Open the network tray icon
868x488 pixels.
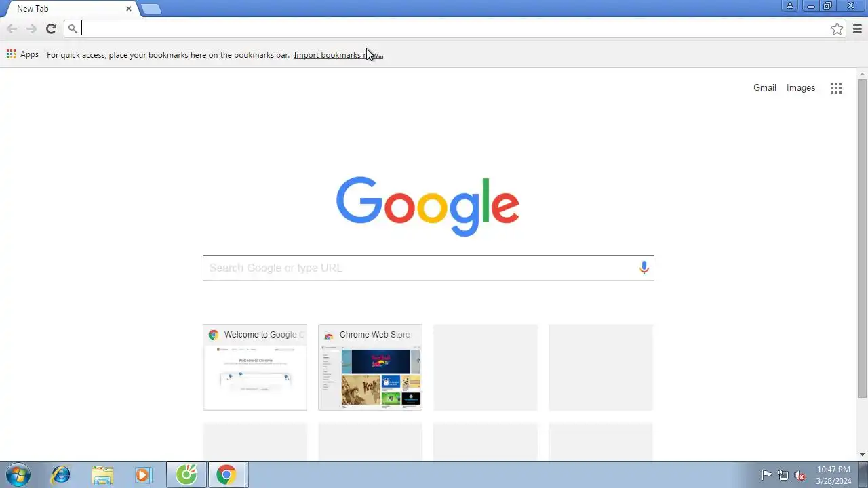click(x=783, y=475)
